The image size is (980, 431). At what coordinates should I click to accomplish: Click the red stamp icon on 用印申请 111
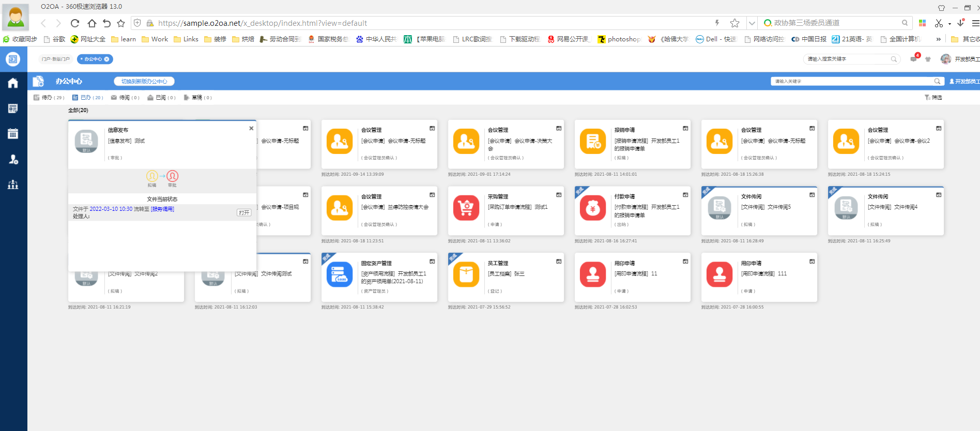click(x=719, y=274)
